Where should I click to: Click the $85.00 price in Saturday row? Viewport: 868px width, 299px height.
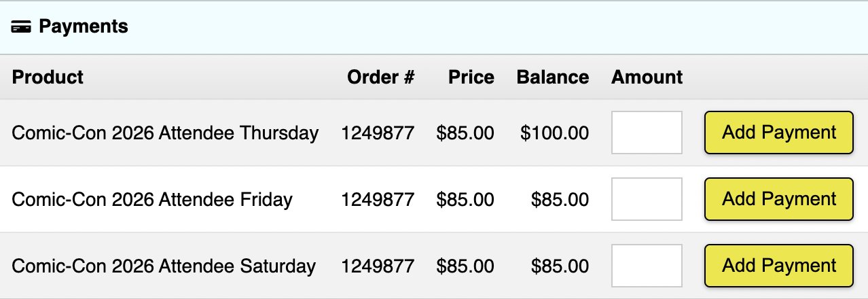click(x=465, y=266)
